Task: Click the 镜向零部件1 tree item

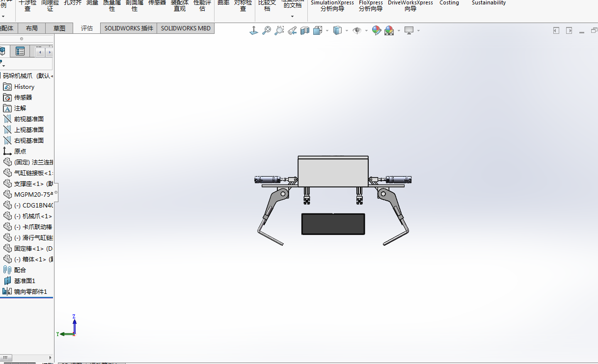Action: (x=30, y=292)
